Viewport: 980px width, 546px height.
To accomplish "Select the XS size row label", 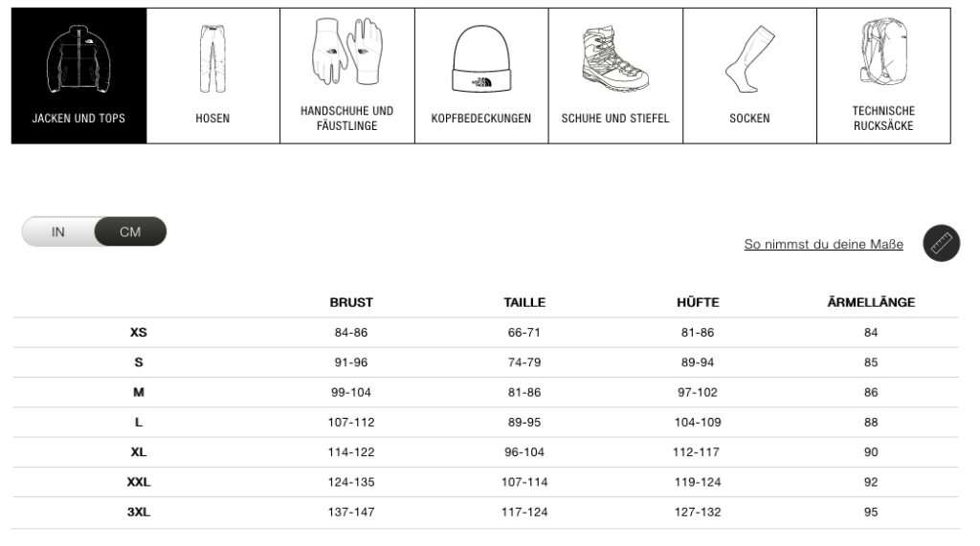I will [138, 333].
